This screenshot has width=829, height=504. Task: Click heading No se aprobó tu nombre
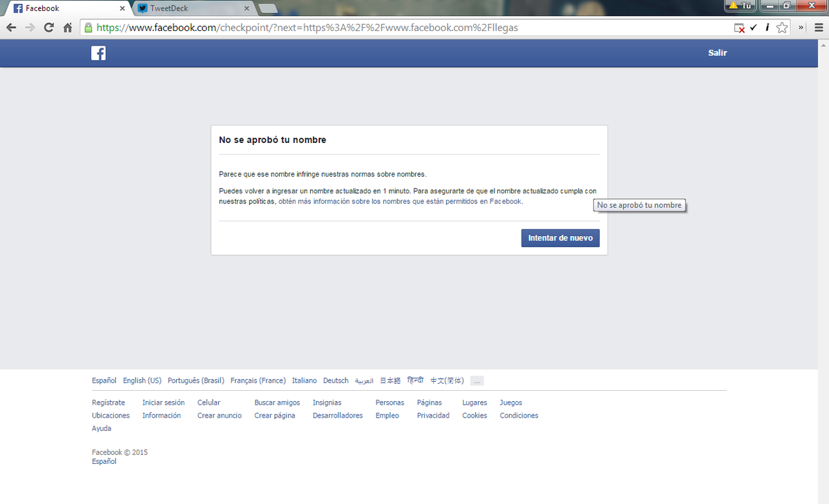[x=272, y=140]
